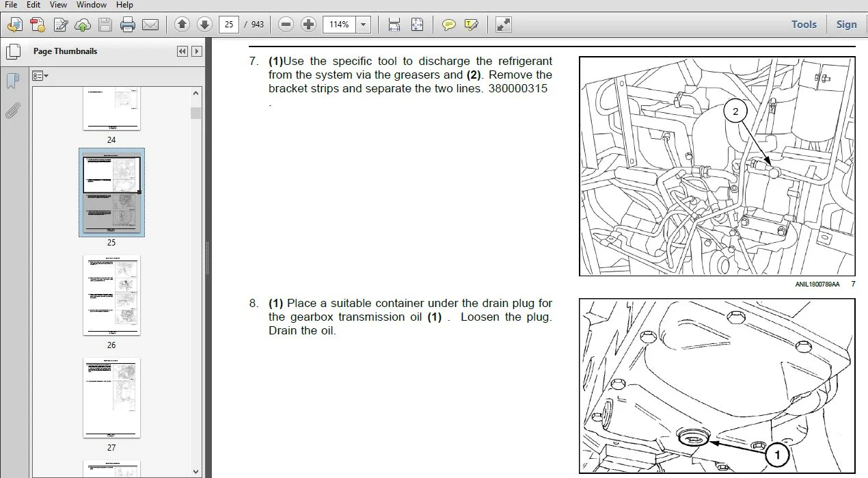This screenshot has width=868, height=478.
Task: Click the thumbnail panel scrollbar handle
Action: [196, 113]
